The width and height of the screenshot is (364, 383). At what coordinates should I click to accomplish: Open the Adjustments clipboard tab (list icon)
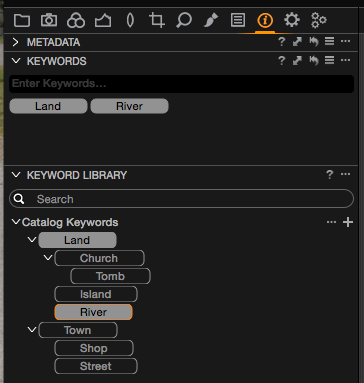point(238,20)
